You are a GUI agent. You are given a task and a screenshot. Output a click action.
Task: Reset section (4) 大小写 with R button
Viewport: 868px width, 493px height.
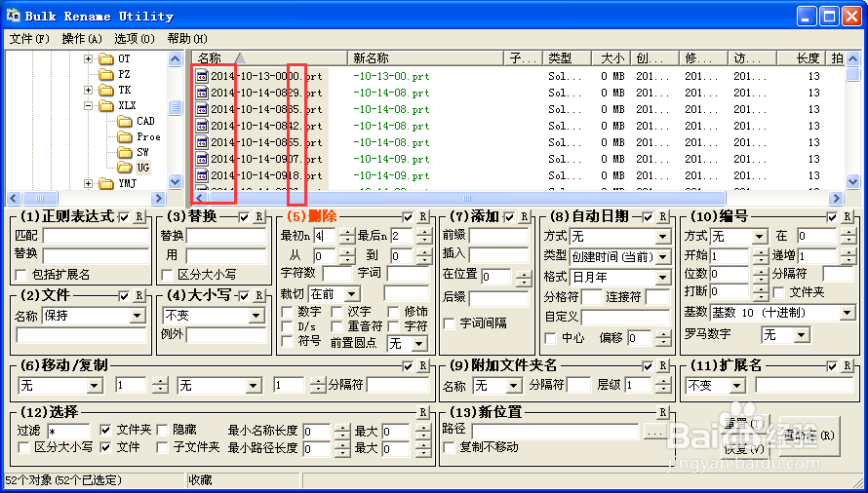coord(259,296)
